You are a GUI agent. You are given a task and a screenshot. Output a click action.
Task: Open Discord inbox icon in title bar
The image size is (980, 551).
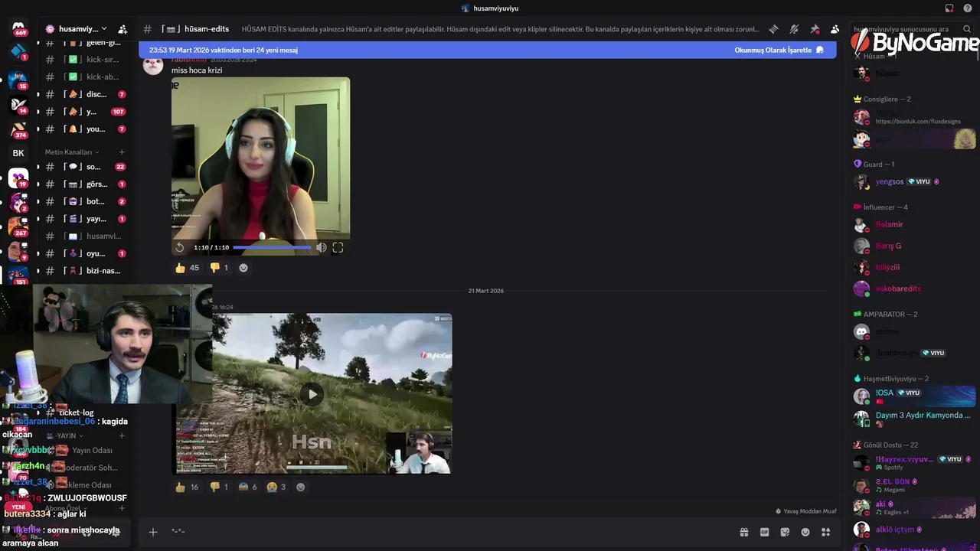click(949, 8)
